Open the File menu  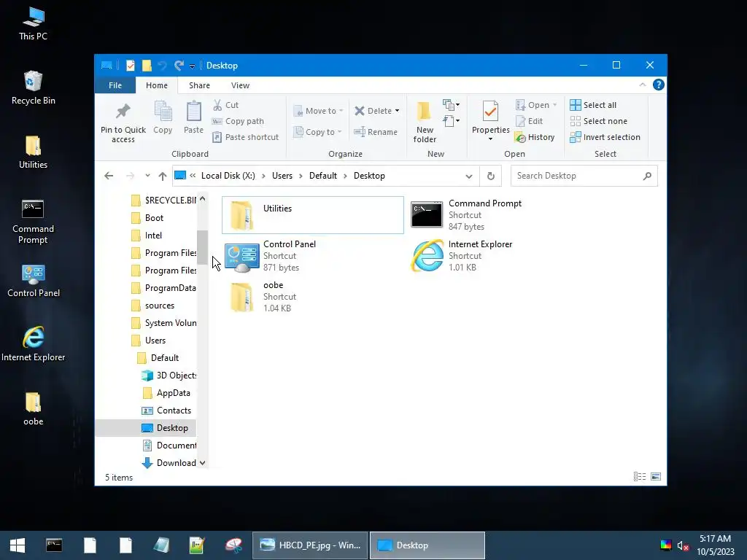(115, 85)
